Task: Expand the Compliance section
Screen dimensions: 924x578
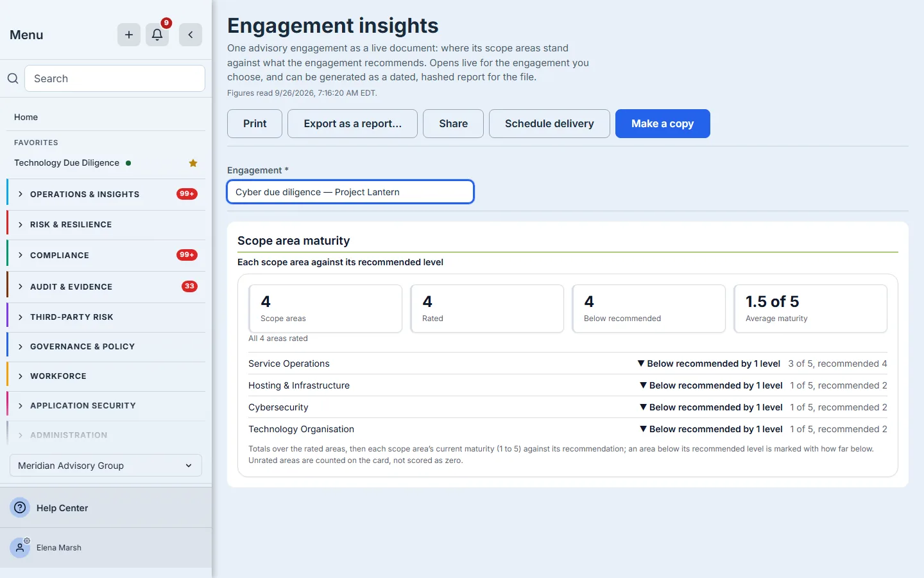Action: (106, 255)
